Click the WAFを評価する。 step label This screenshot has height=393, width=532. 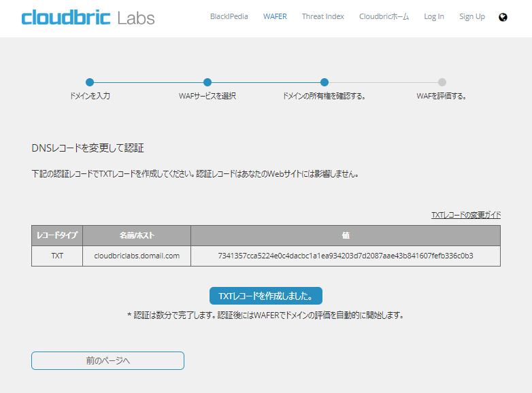[442, 96]
